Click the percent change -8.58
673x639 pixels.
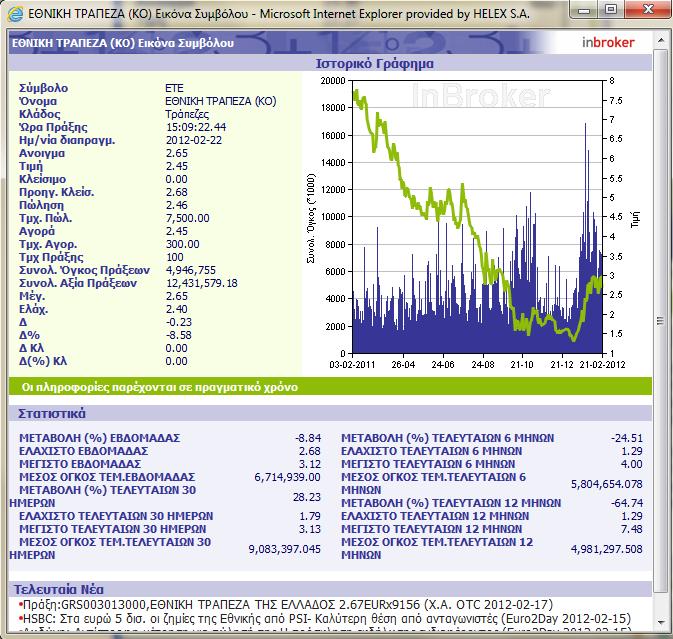click(179, 335)
